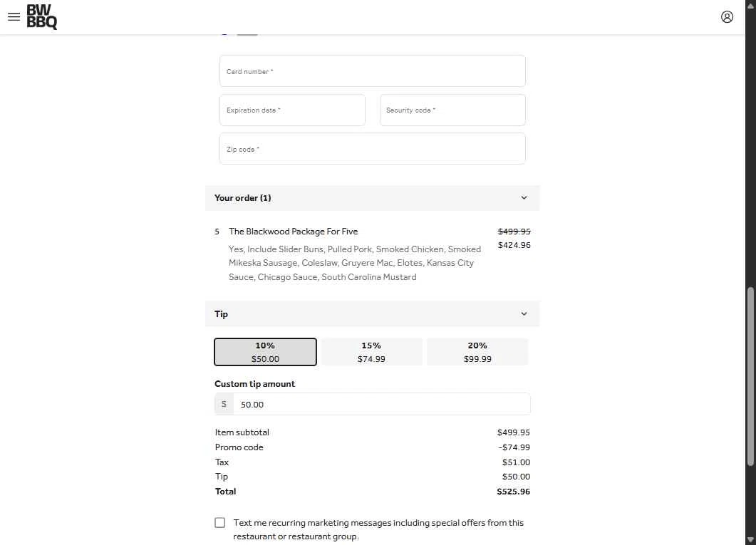Click the scrollbar down arrow
This screenshot has width=756, height=545.
750,540
